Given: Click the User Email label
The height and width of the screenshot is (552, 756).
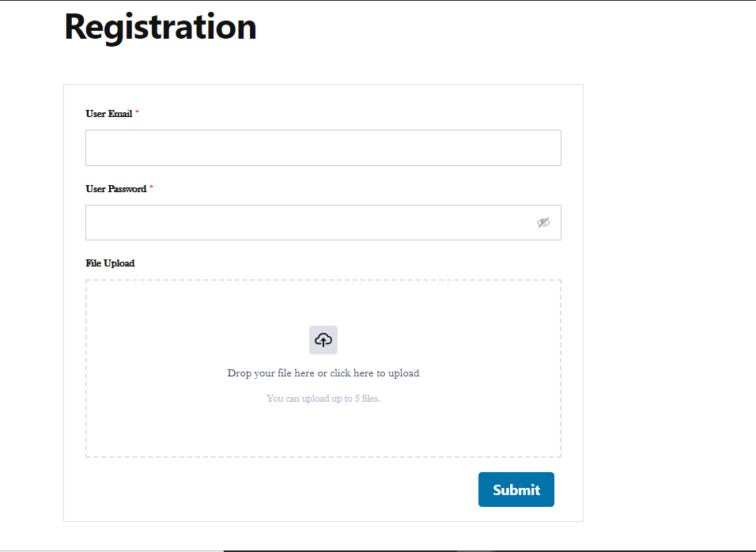Looking at the screenshot, I should (109, 114).
